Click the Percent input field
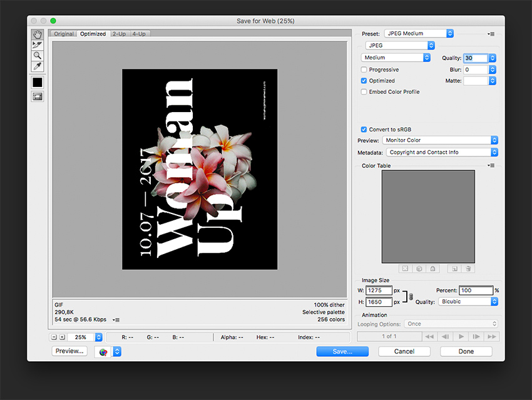This screenshot has width=532, height=400. 476,290
